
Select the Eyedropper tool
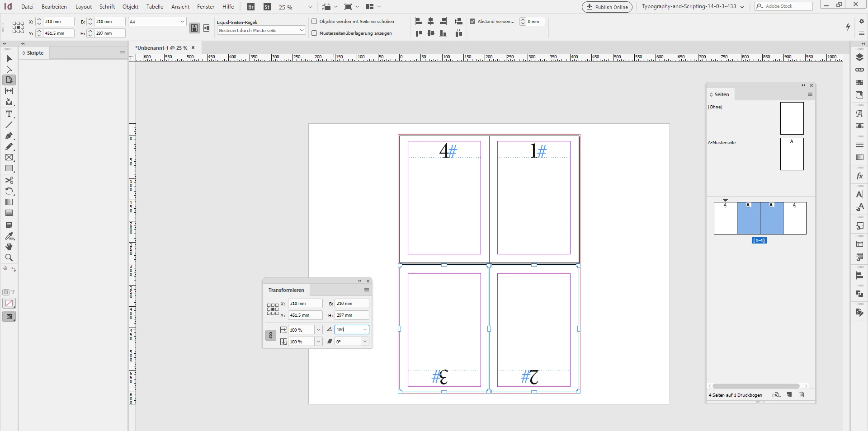pyautogui.click(x=9, y=236)
